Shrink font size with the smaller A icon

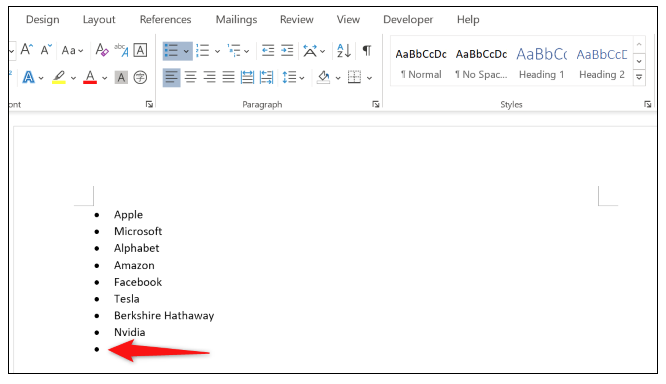click(x=46, y=50)
